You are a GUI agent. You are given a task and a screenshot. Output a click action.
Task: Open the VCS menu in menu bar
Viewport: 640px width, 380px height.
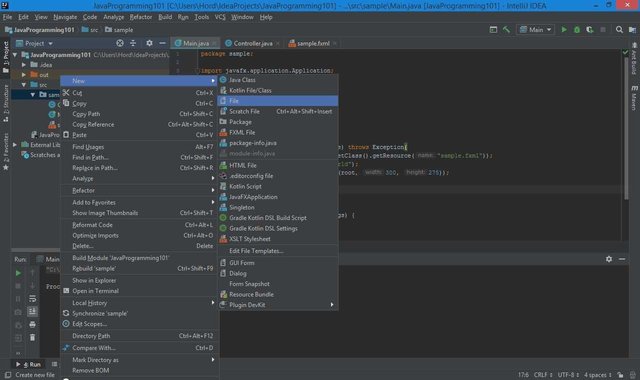(x=220, y=17)
